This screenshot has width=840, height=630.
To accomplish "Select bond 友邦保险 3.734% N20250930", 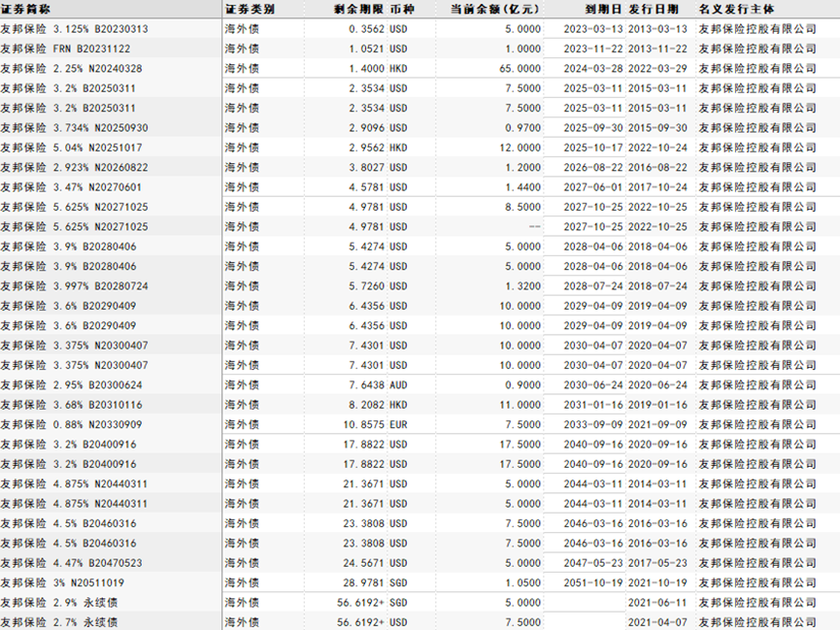I will coord(74,128).
